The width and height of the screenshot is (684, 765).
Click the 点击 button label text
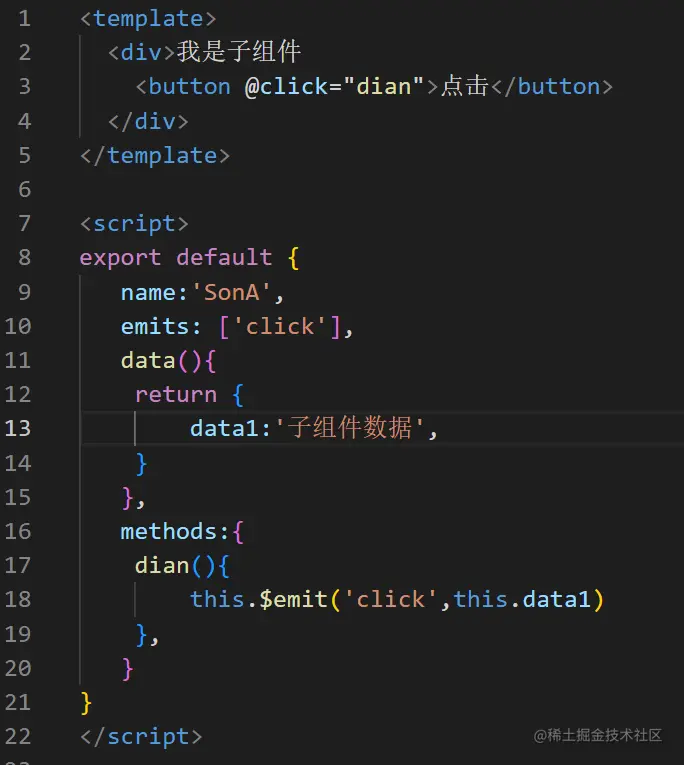[465, 86]
